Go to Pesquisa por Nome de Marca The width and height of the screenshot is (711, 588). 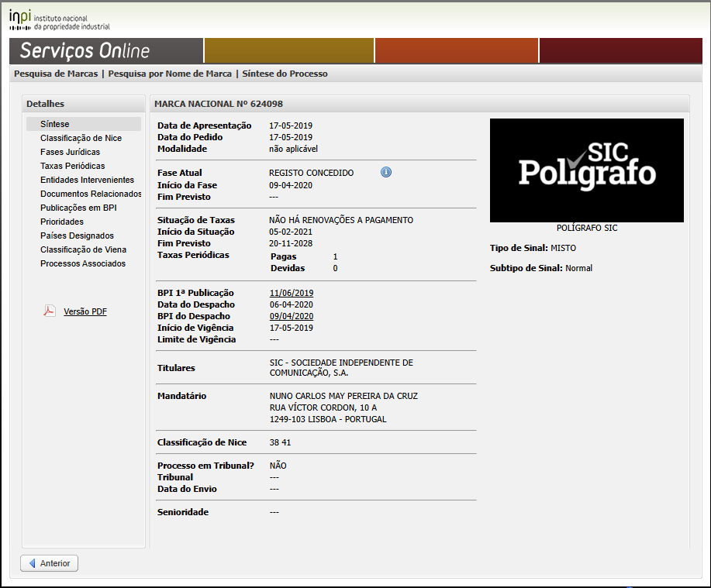(170, 74)
